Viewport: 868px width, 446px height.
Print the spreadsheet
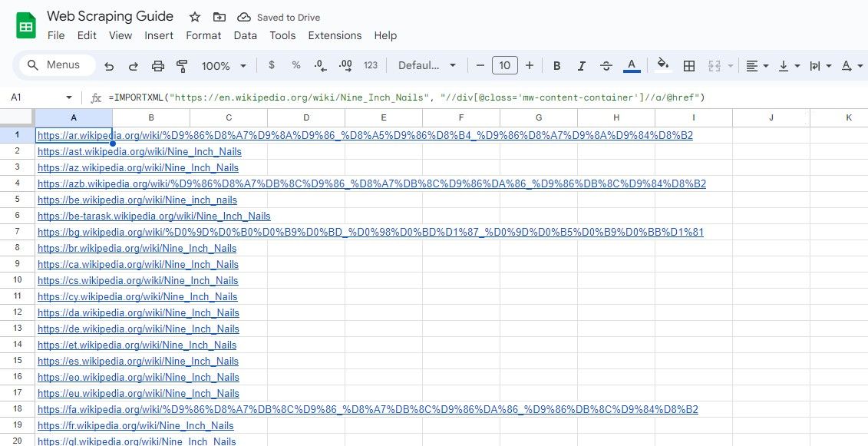(157, 65)
